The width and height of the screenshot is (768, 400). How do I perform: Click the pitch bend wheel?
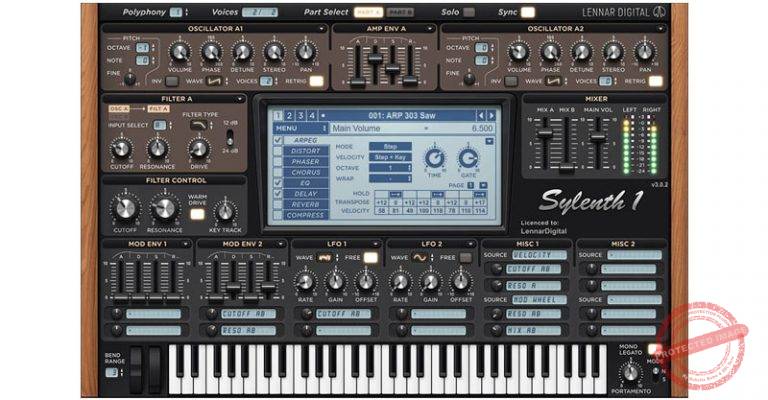[136, 370]
